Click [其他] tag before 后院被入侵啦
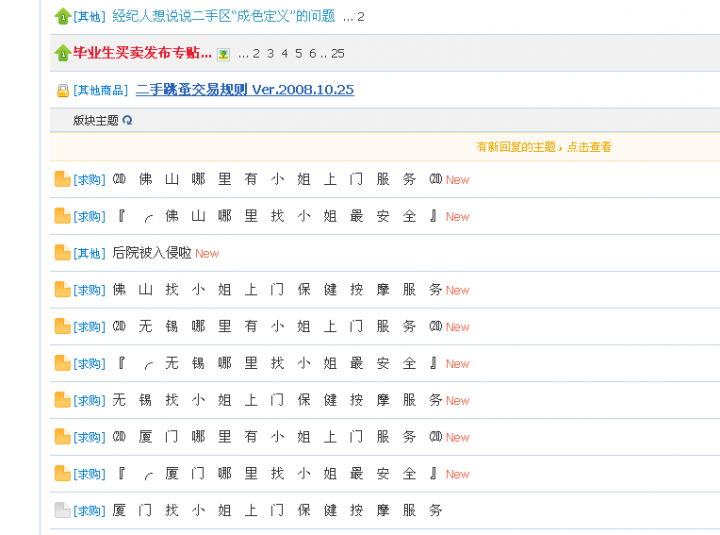This screenshot has width=720, height=535. pos(90,254)
